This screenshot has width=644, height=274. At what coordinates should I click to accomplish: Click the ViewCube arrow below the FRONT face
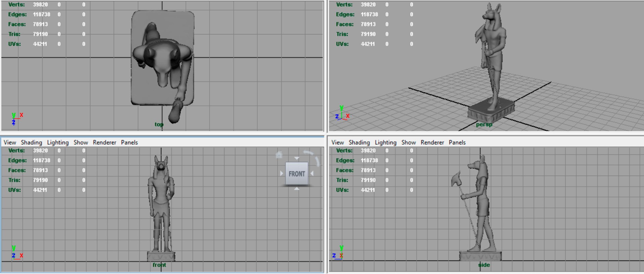[297, 189]
